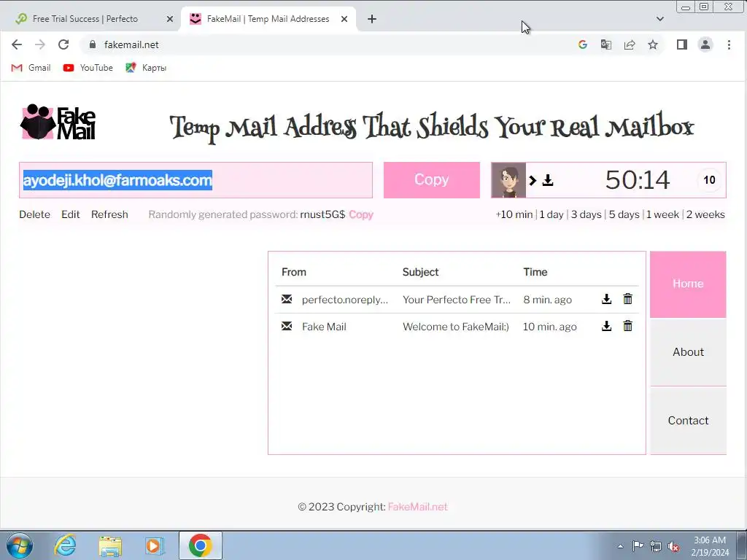Click the arrow chevron next to avatar

pos(533,181)
